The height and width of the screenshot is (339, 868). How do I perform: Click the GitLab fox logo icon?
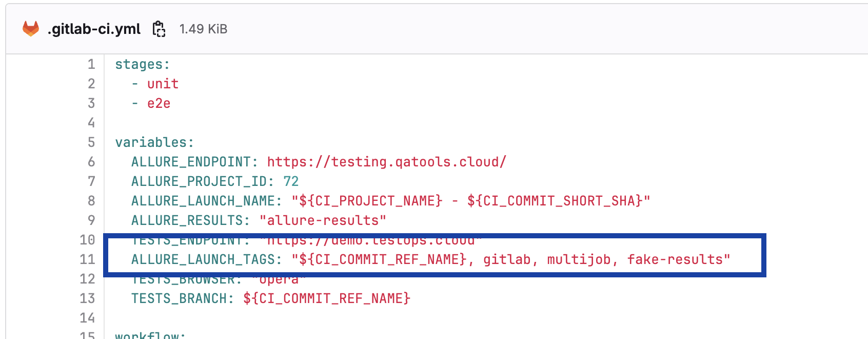coord(31,29)
